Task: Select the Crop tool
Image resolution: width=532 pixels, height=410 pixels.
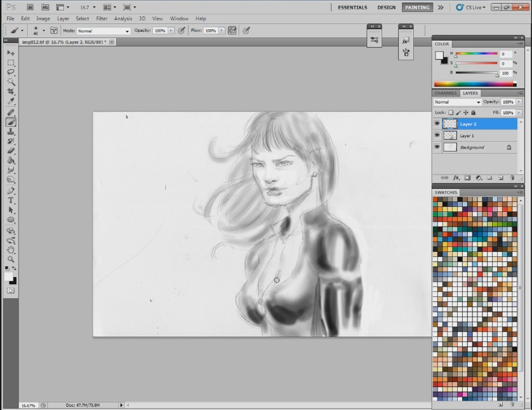Action: [x=11, y=90]
